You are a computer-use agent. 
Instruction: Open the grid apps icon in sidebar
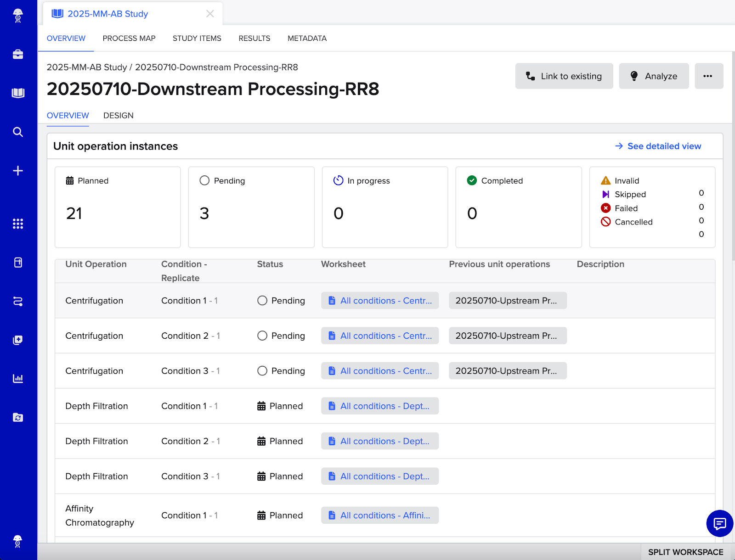tap(18, 224)
